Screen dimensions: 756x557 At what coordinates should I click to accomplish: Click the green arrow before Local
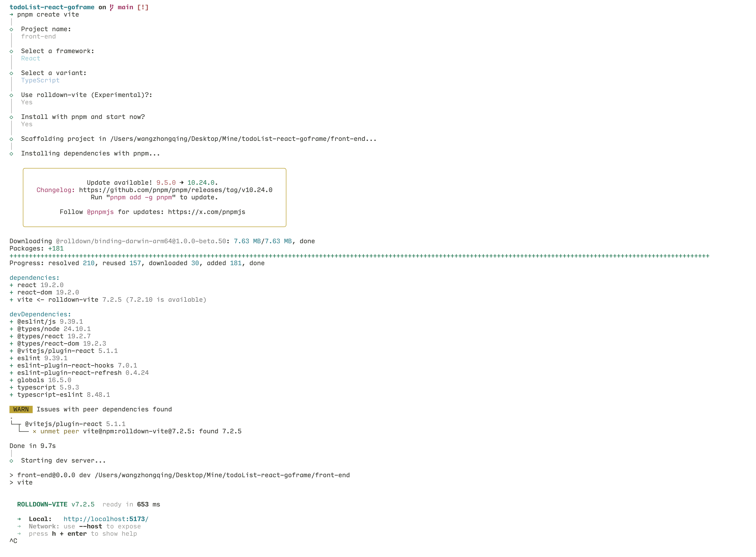point(19,519)
